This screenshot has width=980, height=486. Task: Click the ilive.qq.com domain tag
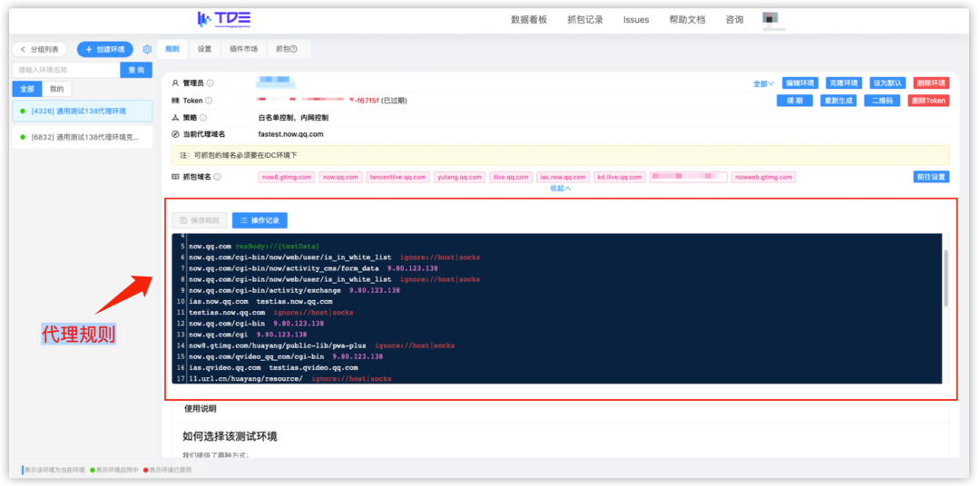tap(511, 177)
